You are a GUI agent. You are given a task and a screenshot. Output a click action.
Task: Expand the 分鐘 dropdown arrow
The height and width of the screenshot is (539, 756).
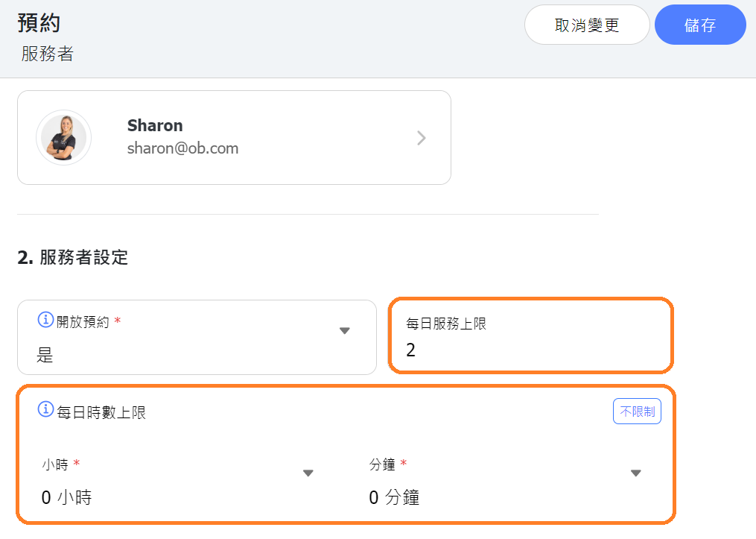coord(635,473)
